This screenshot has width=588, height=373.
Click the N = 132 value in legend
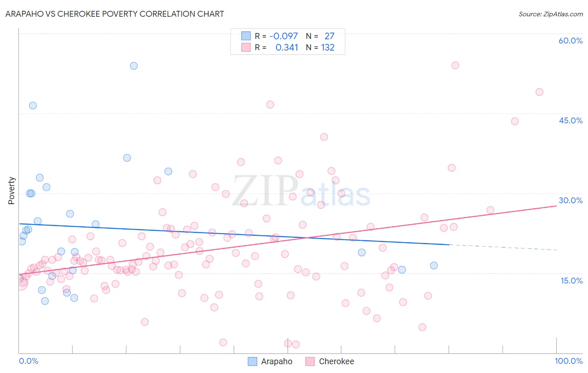point(320,47)
